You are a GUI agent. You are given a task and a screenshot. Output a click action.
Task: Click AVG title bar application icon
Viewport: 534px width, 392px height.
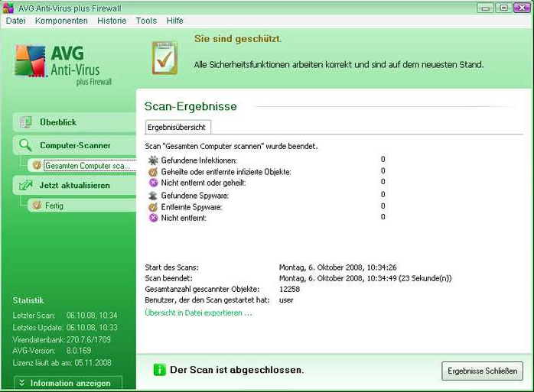(x=8, y=8)
